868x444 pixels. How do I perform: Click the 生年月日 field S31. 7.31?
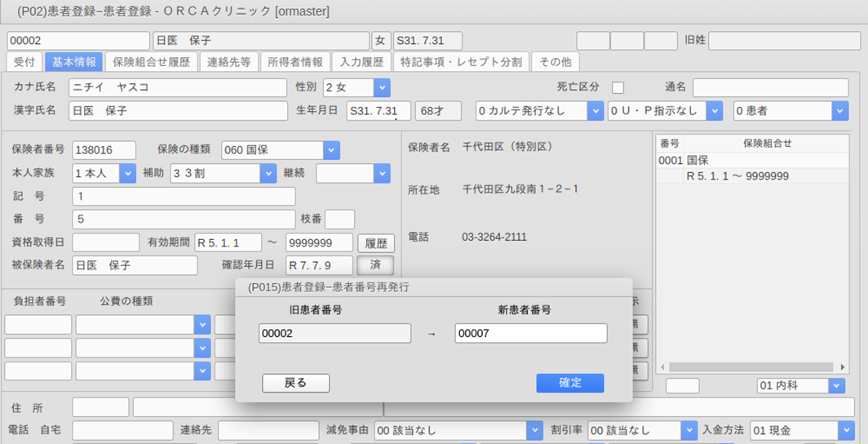click(379, 111)
